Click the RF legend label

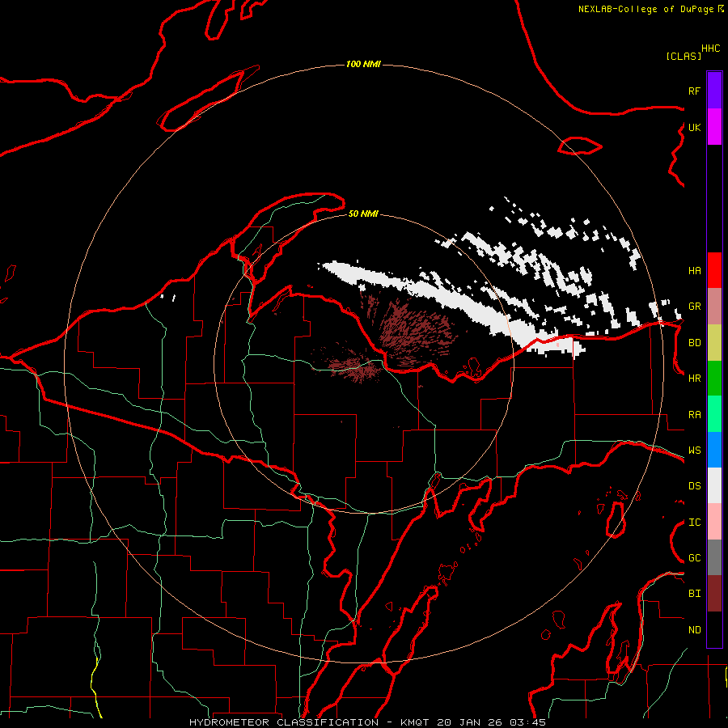694,91
